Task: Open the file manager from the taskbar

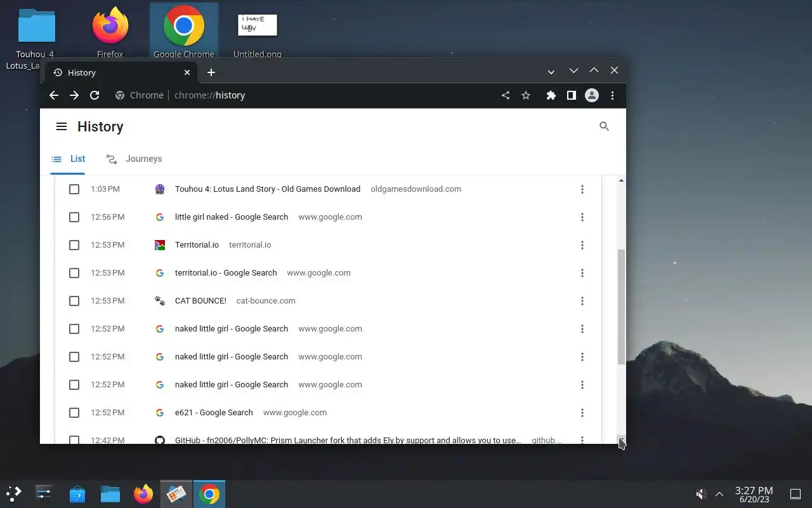Action: [x=110, y=493]
